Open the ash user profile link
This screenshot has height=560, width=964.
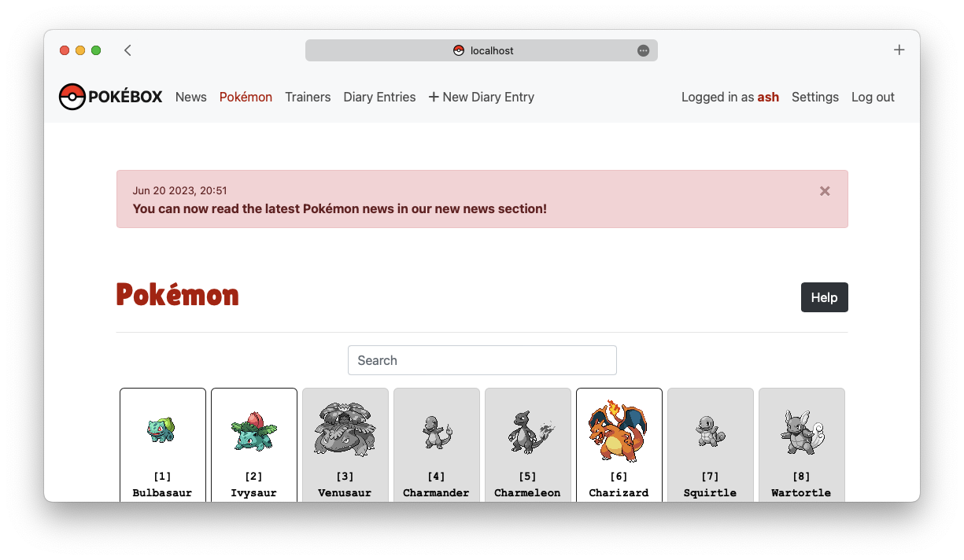768,97
